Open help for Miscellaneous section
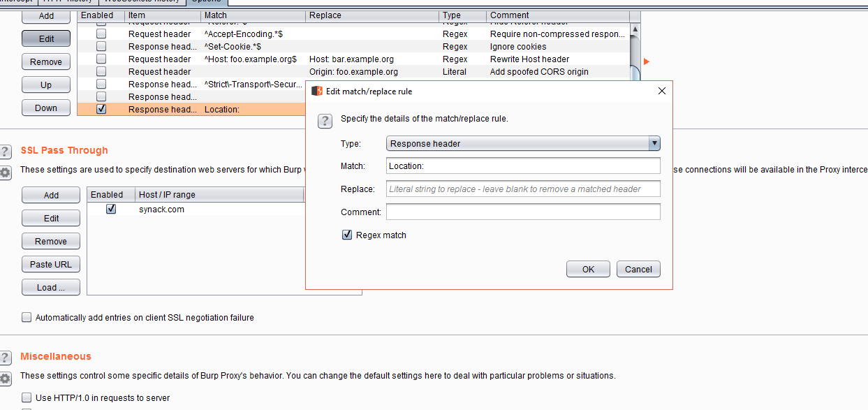Viewport: 868px width, 410px height. 6,358
